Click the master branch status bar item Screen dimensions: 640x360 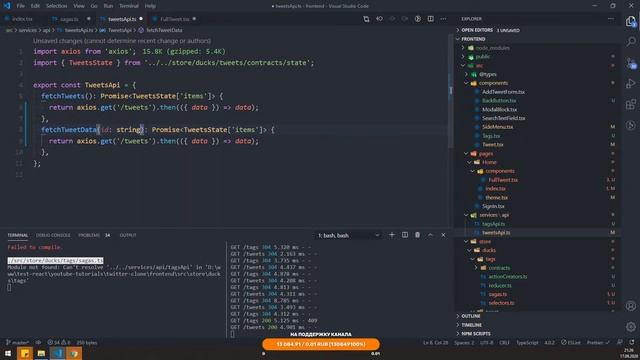click(17, 342)
